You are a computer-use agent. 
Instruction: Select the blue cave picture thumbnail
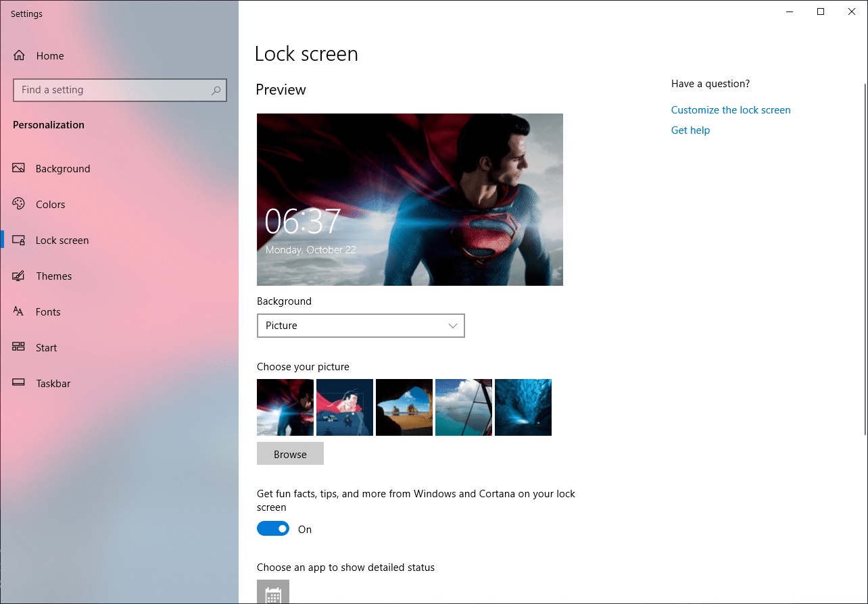[x=523, y=407]
